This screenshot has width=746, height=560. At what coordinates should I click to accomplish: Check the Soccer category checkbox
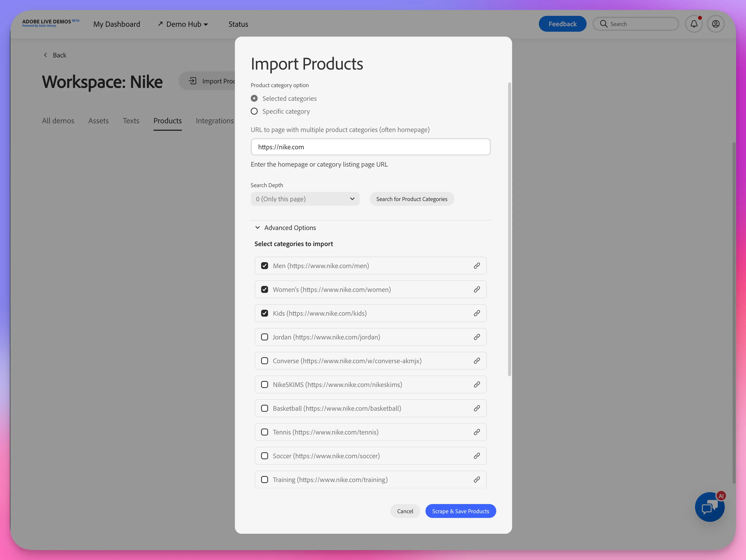265,456
